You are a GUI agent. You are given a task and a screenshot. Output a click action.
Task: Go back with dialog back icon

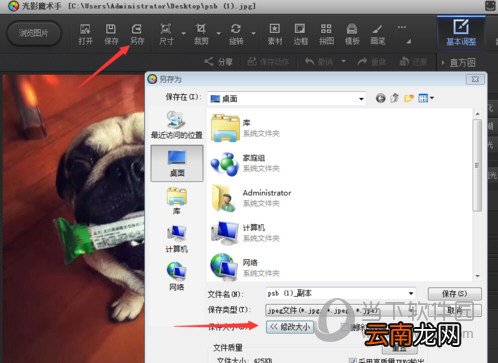tap(380, 98)
